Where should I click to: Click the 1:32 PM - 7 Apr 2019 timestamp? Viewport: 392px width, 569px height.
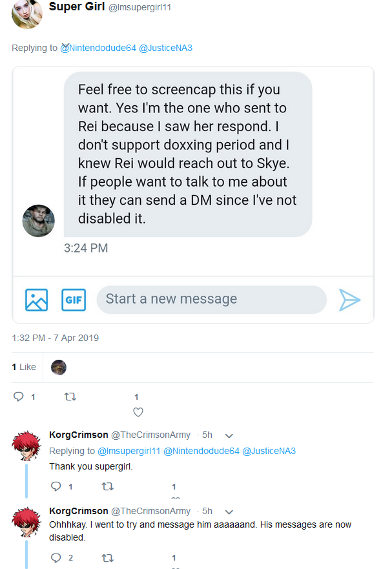pos(55,338)
